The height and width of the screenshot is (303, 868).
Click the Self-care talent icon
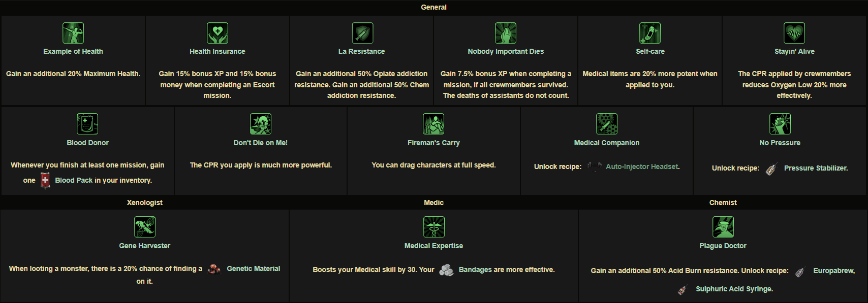point(650,33)
